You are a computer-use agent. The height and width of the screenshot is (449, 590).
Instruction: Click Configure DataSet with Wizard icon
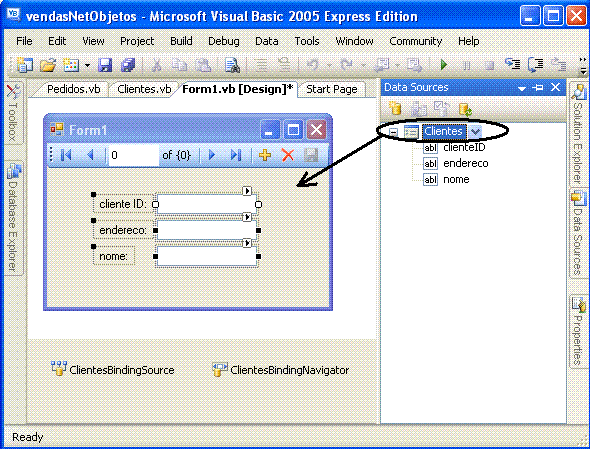[x=441, y=109]
